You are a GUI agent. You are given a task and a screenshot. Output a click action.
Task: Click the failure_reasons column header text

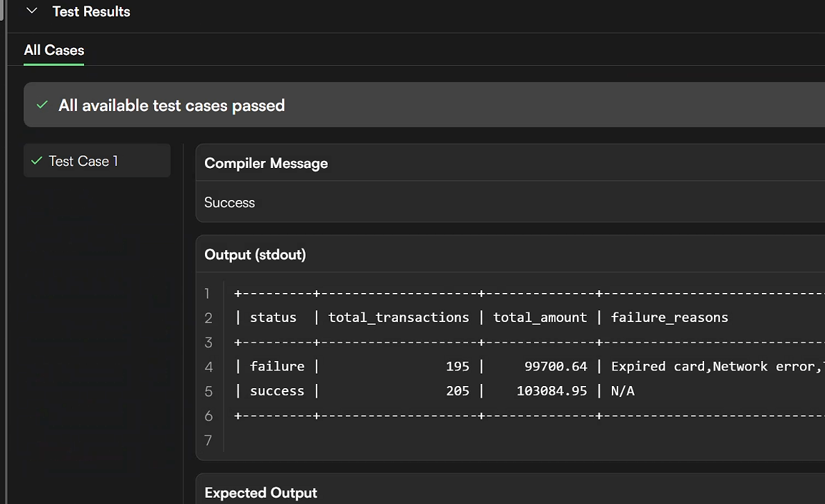669,318
